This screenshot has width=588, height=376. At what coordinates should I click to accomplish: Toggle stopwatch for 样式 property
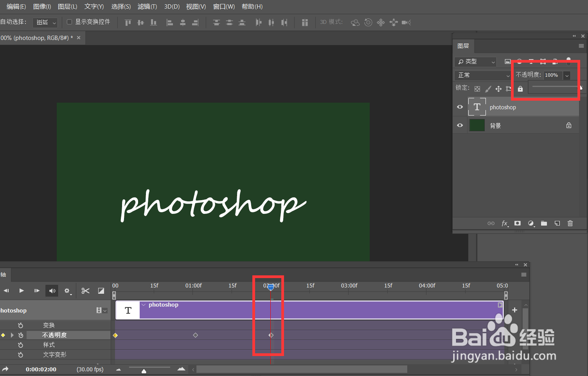pyautogui.click(x=21, y=345)
